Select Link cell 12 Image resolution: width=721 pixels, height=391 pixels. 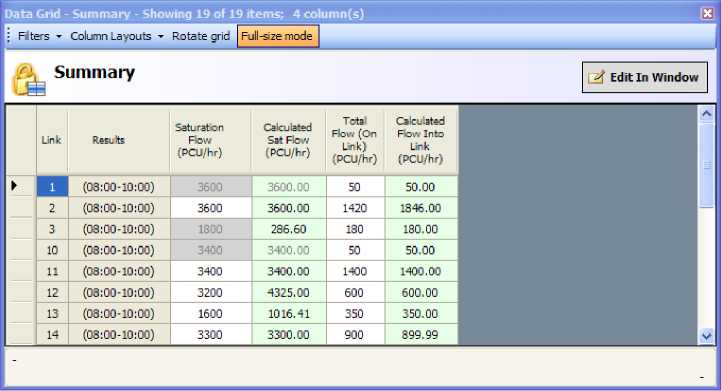point(52,293)
